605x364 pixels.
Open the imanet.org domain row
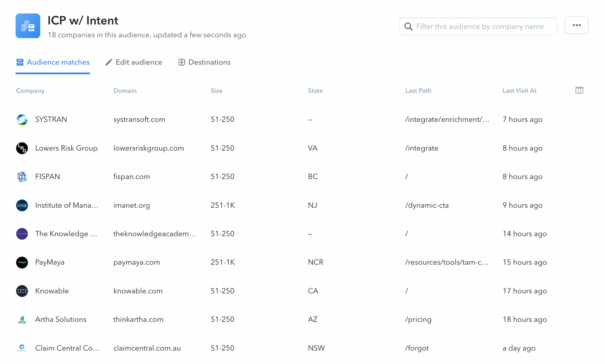132,205
